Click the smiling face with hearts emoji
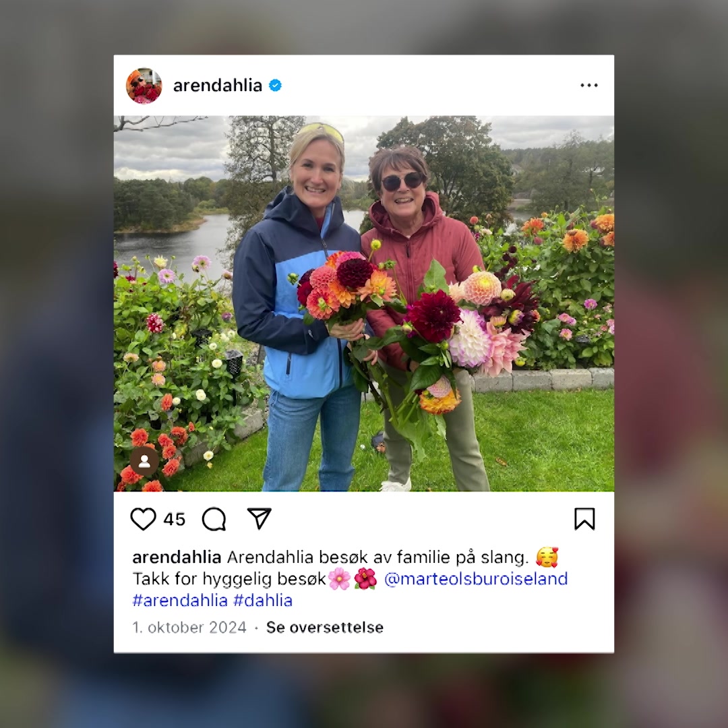728x728 pixels. (x=547, y=557)
